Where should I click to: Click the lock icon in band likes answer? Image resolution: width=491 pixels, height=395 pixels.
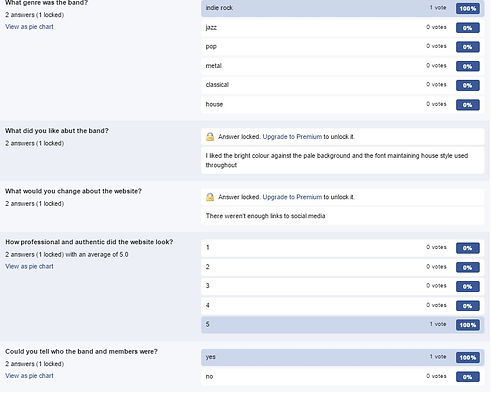click(x=210, y=137)
